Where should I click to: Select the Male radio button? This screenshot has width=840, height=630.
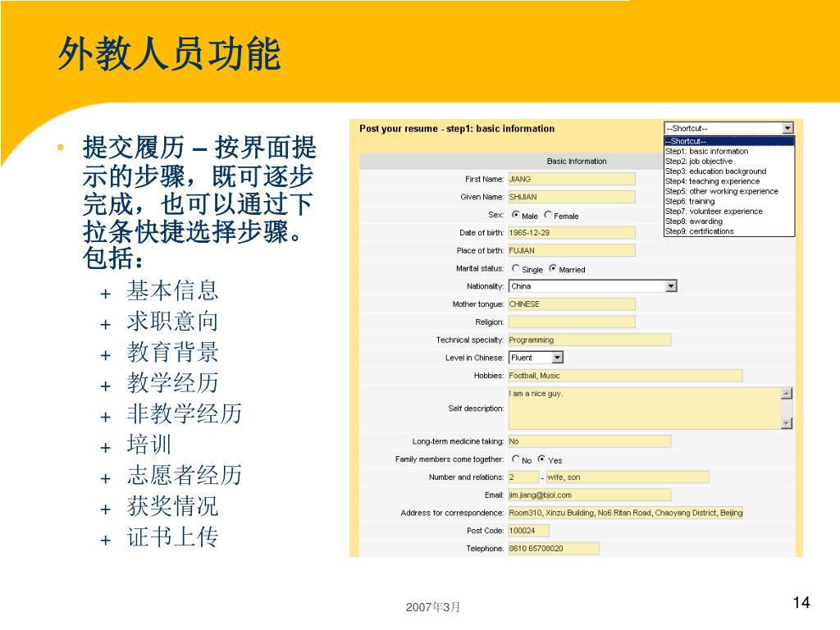click(x=515, y=215)
